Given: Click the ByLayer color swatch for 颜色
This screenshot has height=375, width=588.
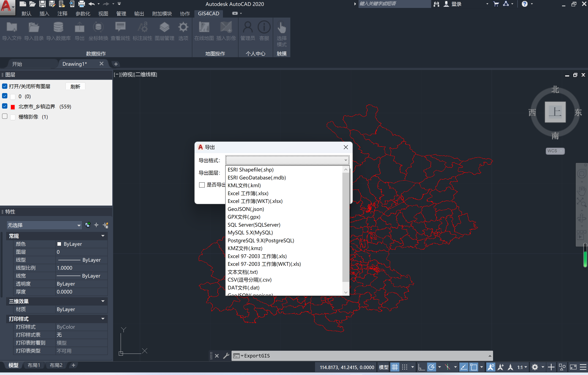Looking at the screenshot, I should (x=59, y=244).
